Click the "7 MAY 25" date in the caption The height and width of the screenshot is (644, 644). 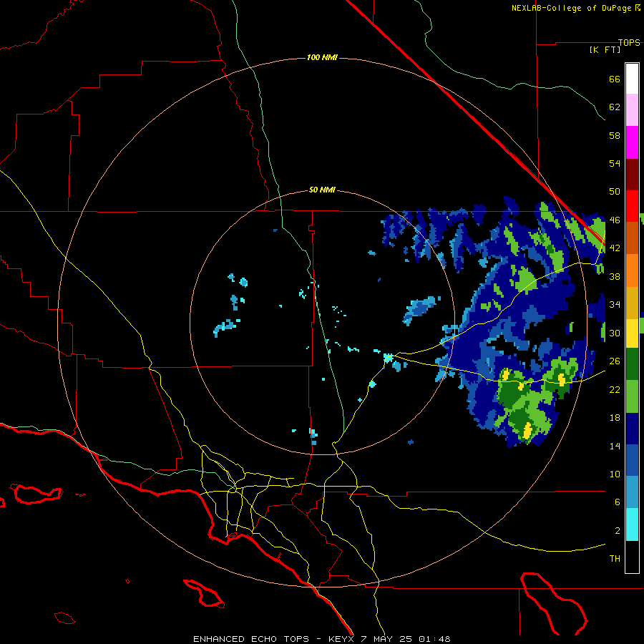click(386, 639)
